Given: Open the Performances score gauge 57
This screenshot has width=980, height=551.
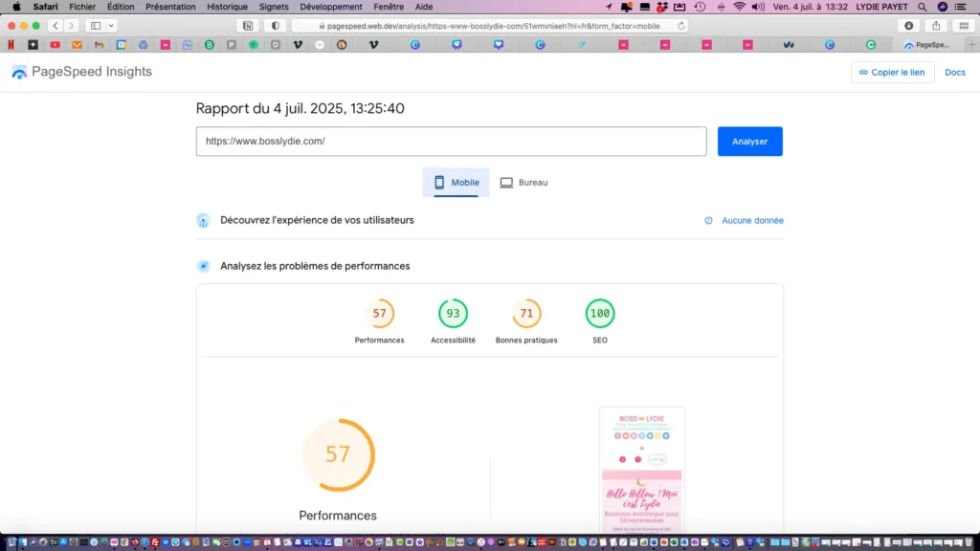Looking at the screenshot, I should (x=379, y=314).
